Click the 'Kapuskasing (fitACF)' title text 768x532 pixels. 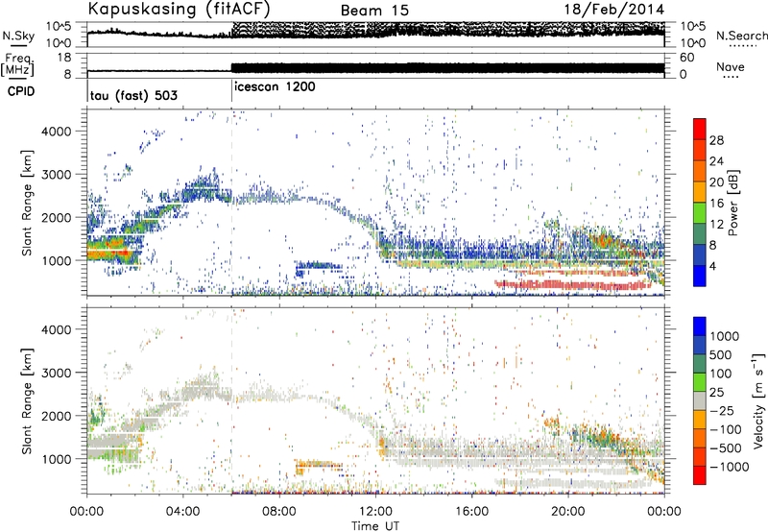click(x=179, y=9)
